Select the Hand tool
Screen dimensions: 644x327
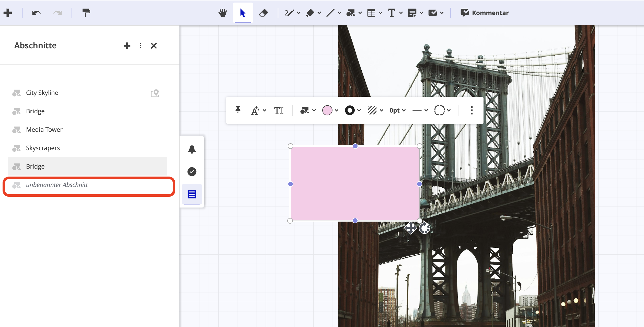pyautogui.click(x=222, y=13)
